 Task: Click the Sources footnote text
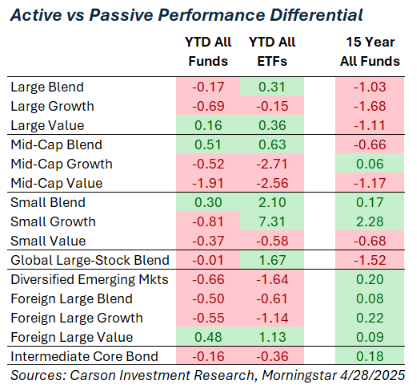[x=208, y=375]
